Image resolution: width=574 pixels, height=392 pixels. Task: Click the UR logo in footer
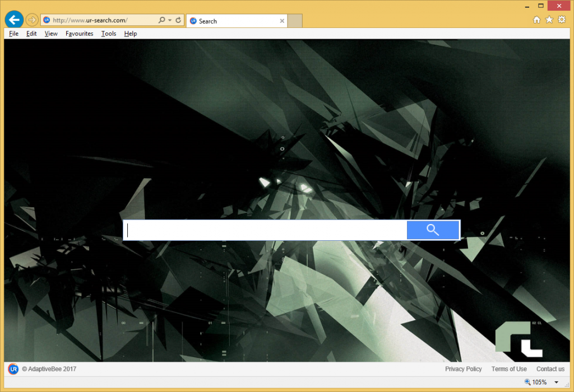[x=13, y=370]
